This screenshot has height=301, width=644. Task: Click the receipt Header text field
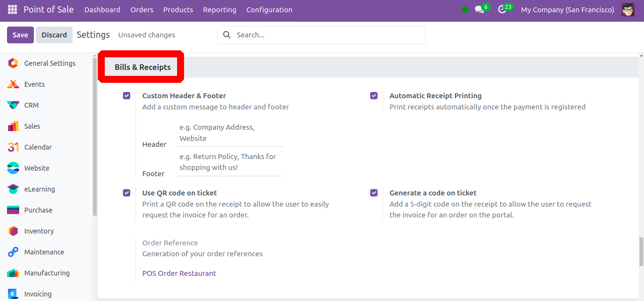[230, 133]
